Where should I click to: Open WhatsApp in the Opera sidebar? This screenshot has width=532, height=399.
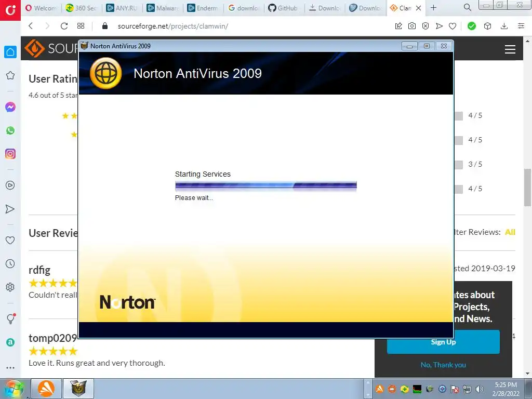coord(10,130)
